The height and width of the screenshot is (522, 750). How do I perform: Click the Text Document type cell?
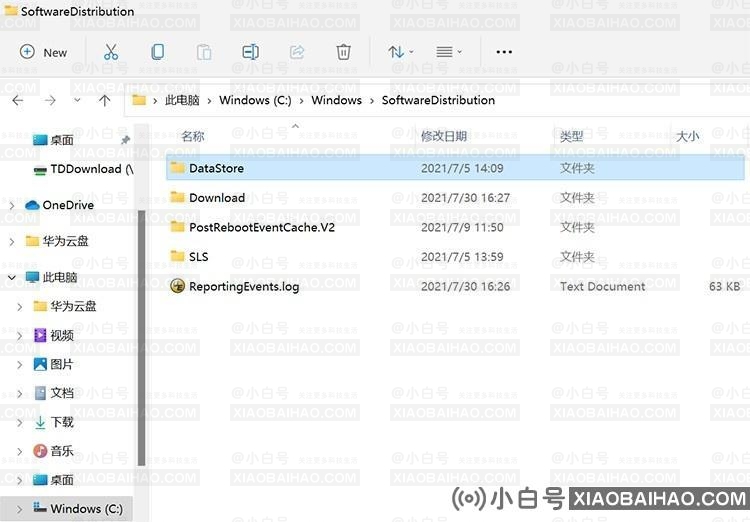[602, 287]
